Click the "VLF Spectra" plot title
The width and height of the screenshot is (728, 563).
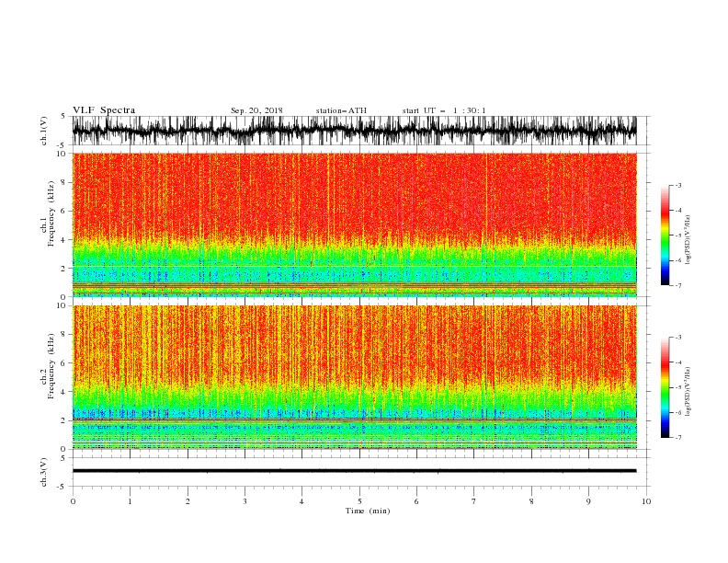[104, 110]
